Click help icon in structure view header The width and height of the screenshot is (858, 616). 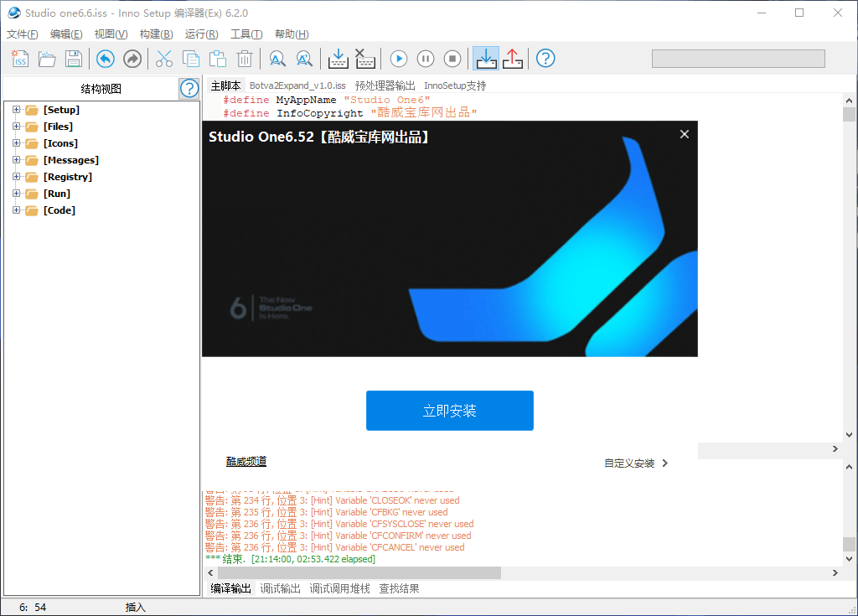tap(189, 88)
